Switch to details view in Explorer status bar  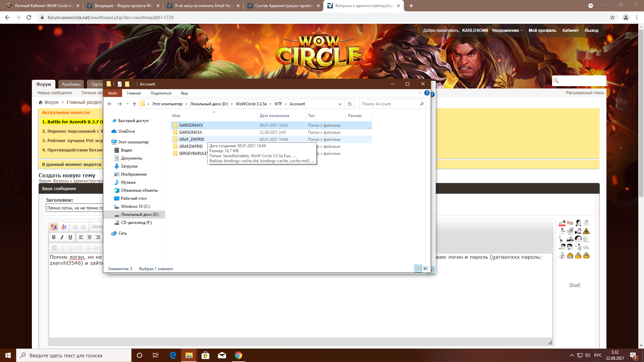[418, 268]
